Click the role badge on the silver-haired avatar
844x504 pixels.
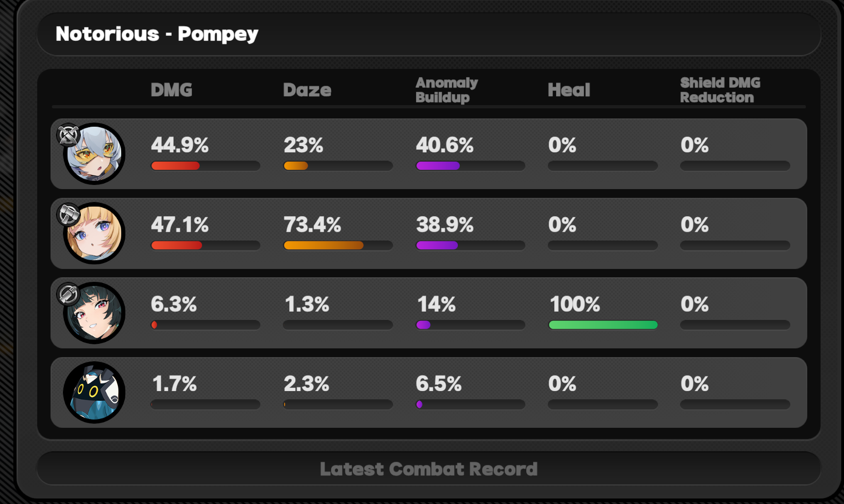tap(68, 135)
